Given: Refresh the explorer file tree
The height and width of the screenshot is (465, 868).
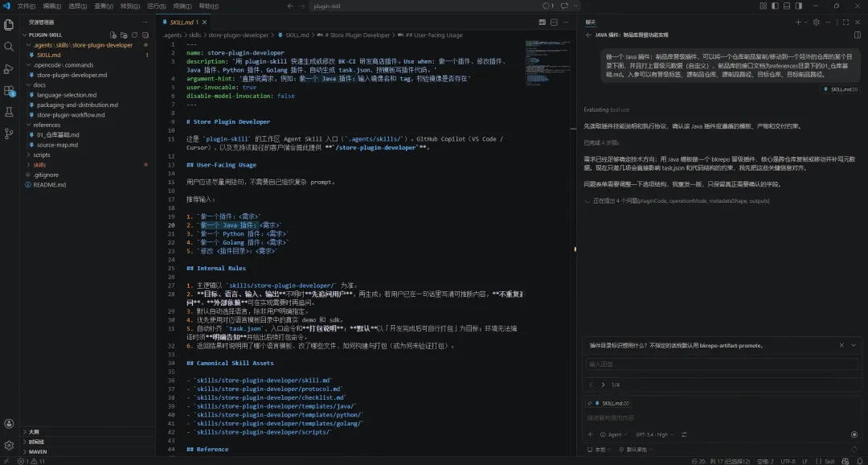Looking at the screenshot, I should click(x=134, y=35).
